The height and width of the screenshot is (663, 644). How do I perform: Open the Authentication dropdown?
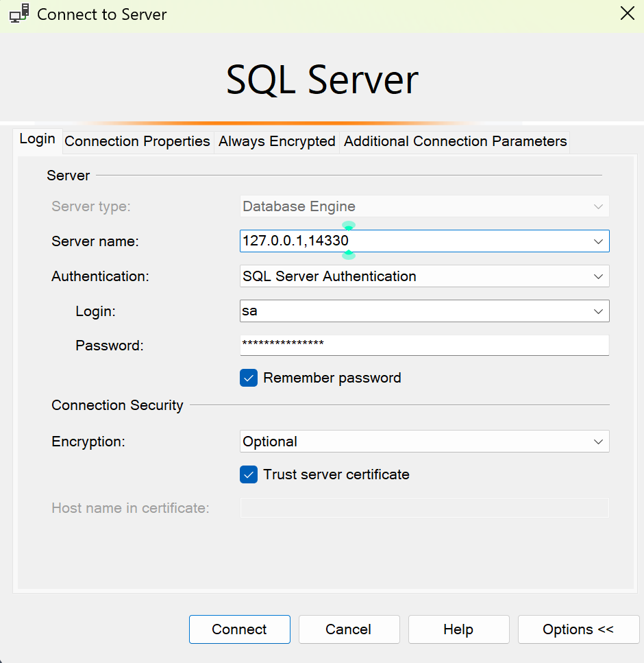[x=424, y=276]
